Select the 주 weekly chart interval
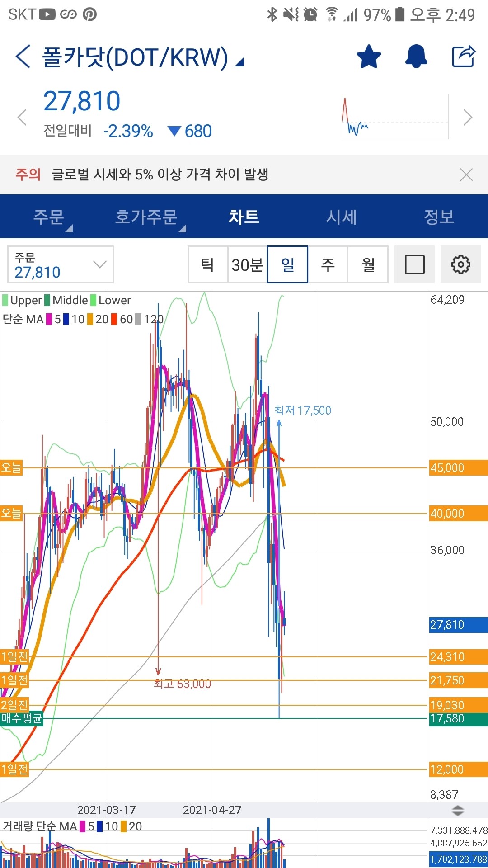Image resolution: width=488 pixels, height=868 pixels. [x=328, y=264]
